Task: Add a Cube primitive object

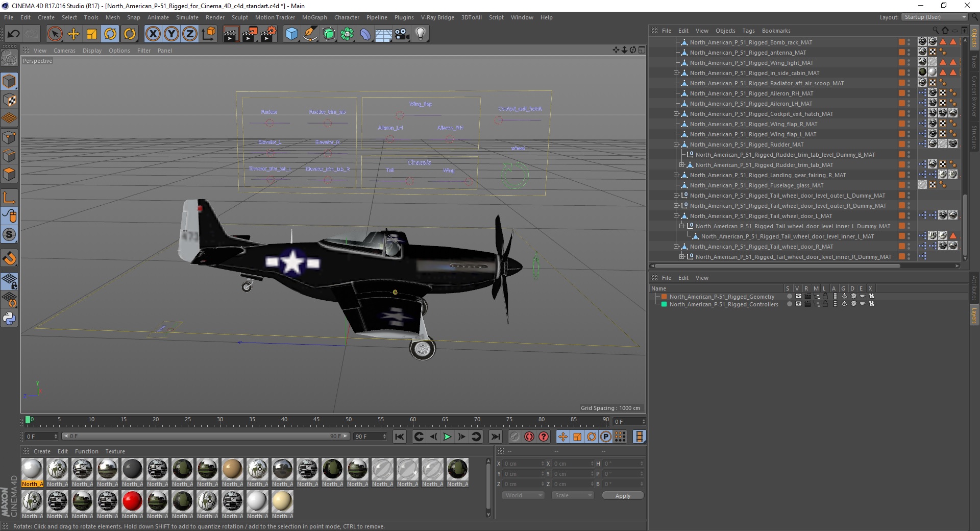Action: pyautogui.click(x=291, y=34)
